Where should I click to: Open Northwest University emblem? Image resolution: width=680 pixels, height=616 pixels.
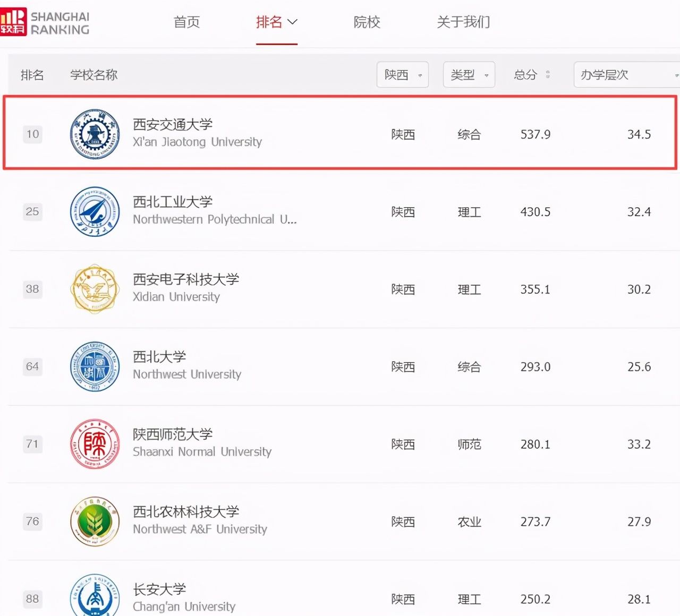[95, 366]
